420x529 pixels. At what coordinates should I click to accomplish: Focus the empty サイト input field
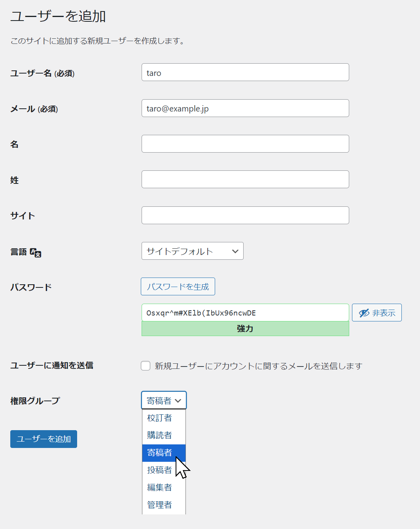tap(245, 215)
